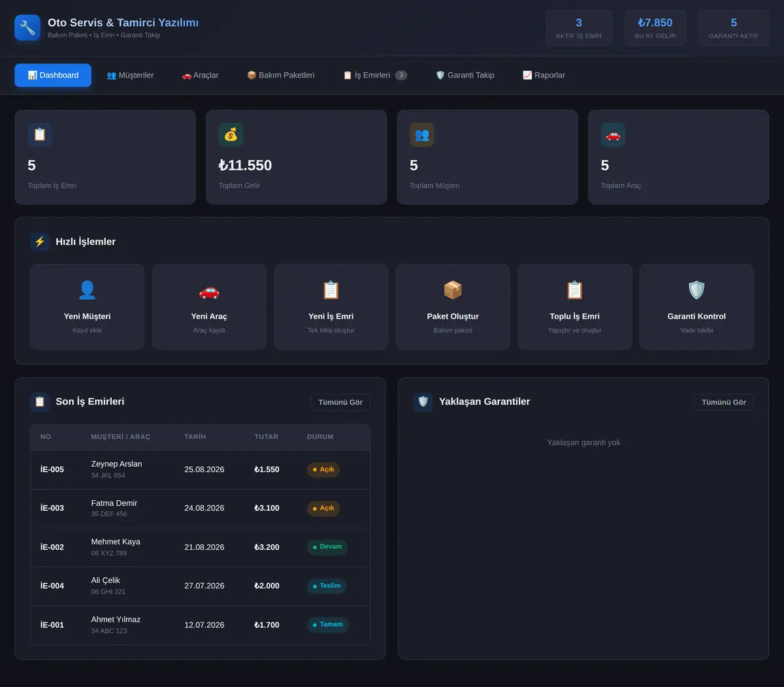
Task: Click the people icon above Toplam Müşteri
Action: pyautogui.click(x=422, y=135)
